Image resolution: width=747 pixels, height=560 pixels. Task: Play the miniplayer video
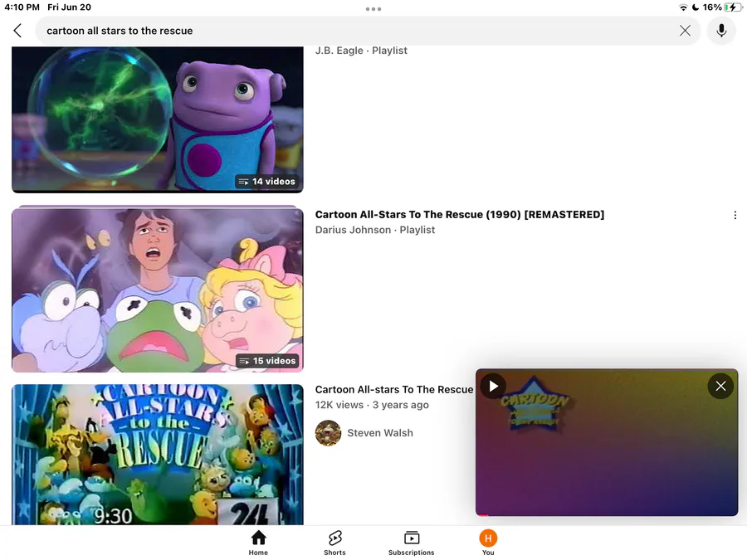tap(493, 386)
